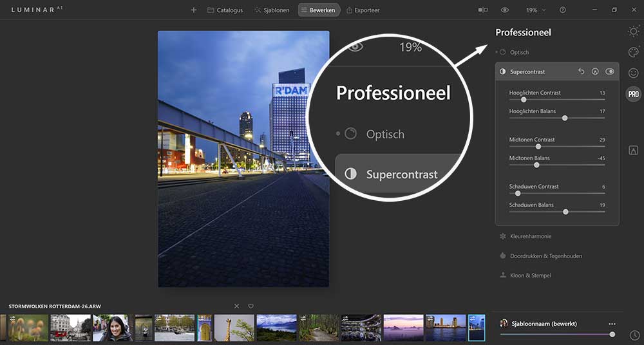The image size is (644, 345).
Task: Reject photo with the X flag icon
Action: click(236, 306)
